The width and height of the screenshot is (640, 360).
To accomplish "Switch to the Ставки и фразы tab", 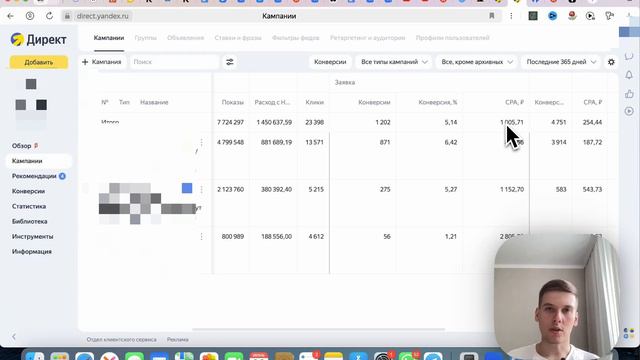I will coord(238,38).
